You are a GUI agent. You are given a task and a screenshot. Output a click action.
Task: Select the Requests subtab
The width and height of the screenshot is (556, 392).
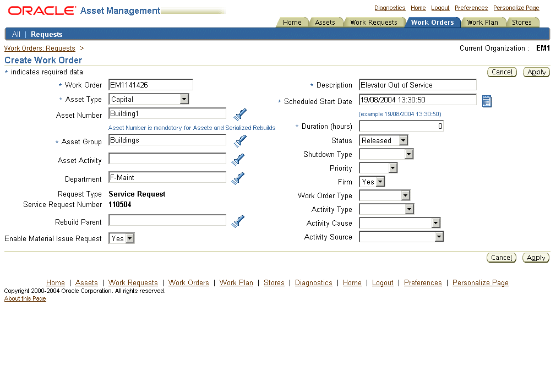point(46,35)
